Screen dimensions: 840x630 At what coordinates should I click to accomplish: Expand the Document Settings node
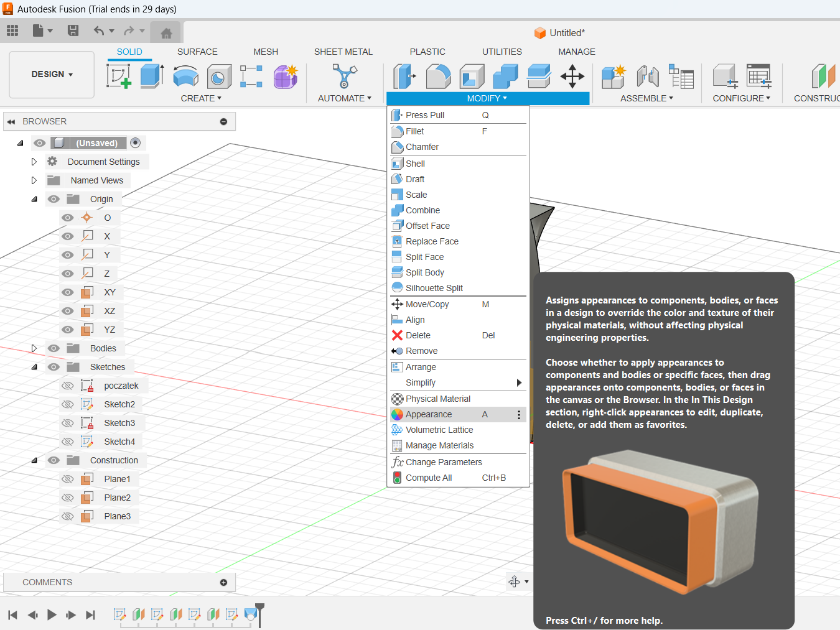(x=34, y=162)
